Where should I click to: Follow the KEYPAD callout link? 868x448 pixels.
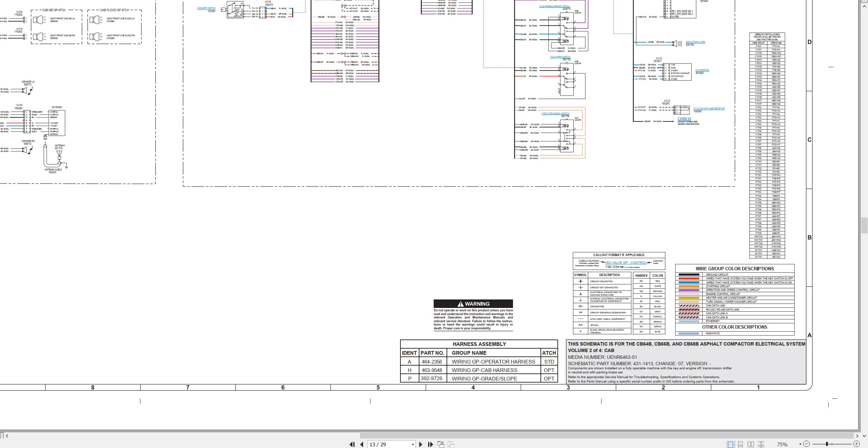(x=702, y=71)
